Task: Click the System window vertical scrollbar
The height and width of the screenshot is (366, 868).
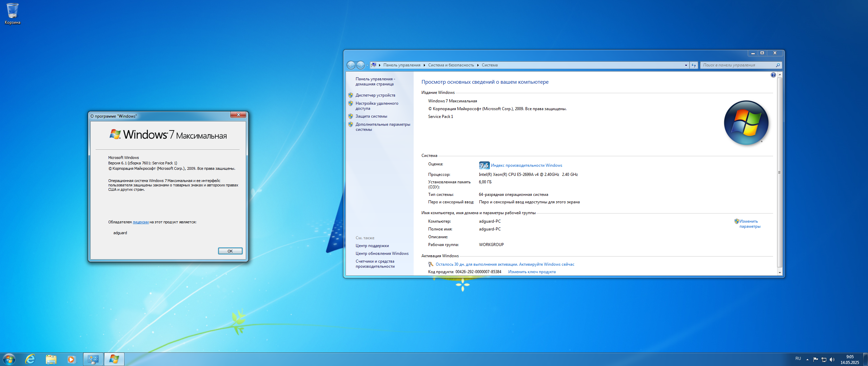Action: [780, 172]
